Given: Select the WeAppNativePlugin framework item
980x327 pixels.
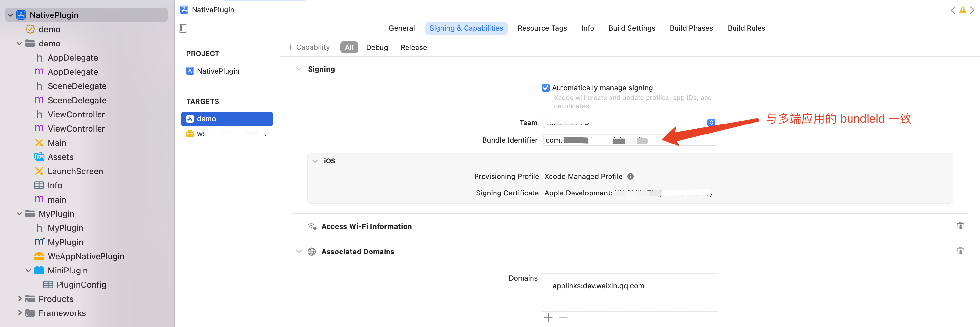Looking at the screenshot, I should click(x=86, y=256).
